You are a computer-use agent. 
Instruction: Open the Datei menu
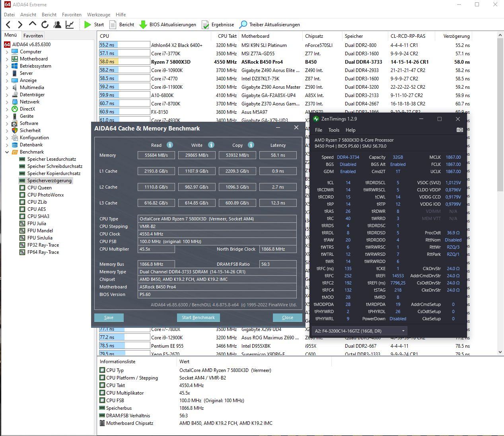click(x=9, y=14)
